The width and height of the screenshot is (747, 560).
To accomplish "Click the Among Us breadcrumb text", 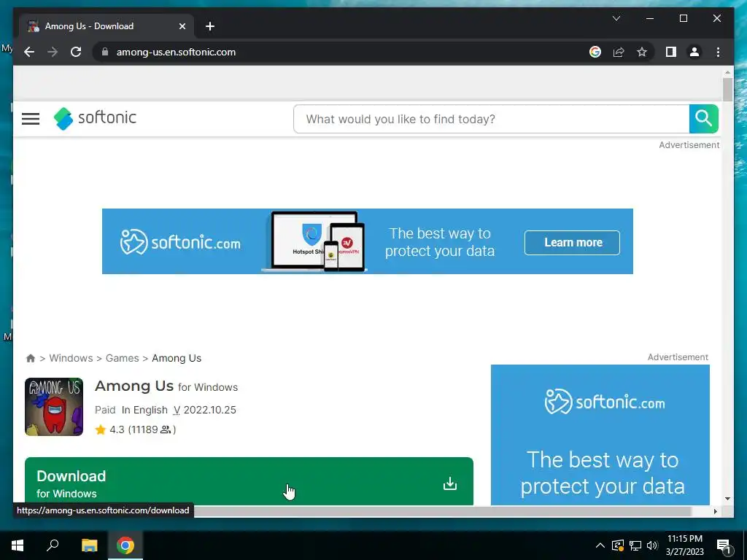I will point(177,358).
